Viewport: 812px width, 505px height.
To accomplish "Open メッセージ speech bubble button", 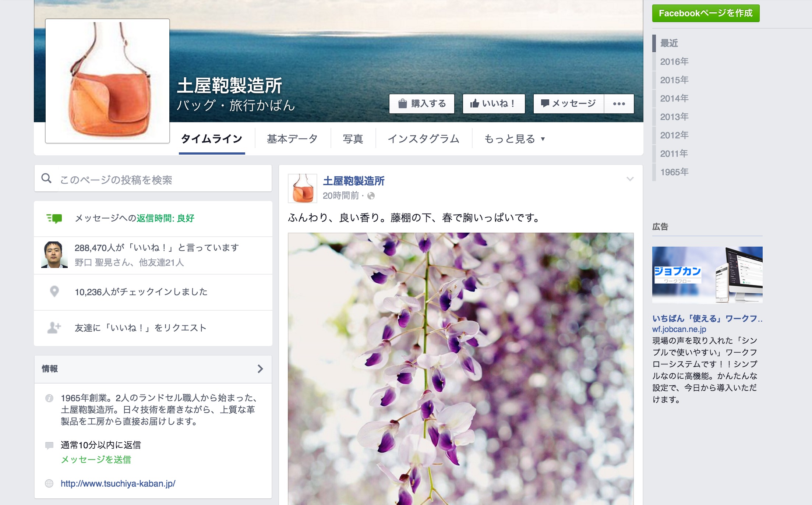I will point(568,104).
